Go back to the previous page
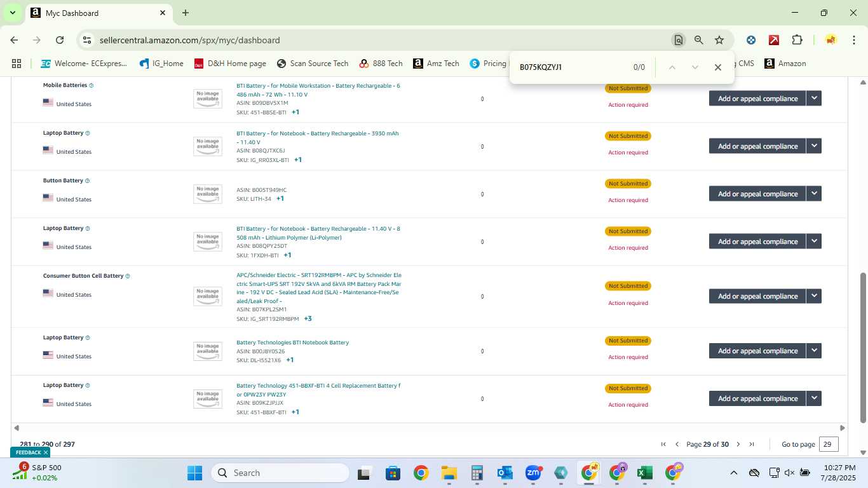 point(14,40)
